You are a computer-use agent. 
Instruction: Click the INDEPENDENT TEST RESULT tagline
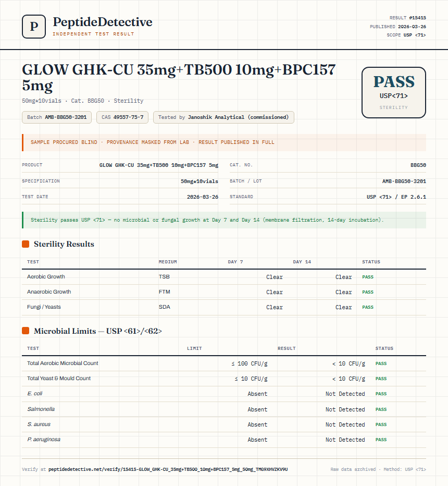93,34
